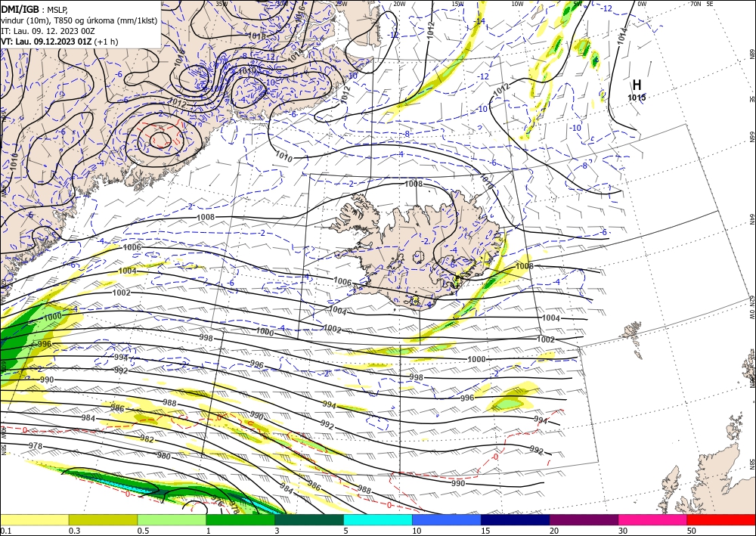756x536 pixels.
Task: Click the legend value '20'
Action: (x=554, y=531)
